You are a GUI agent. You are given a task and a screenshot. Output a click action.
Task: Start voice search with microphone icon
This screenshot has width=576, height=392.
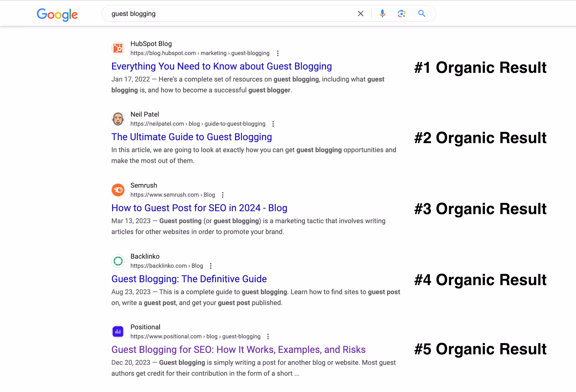coord(382,14)
